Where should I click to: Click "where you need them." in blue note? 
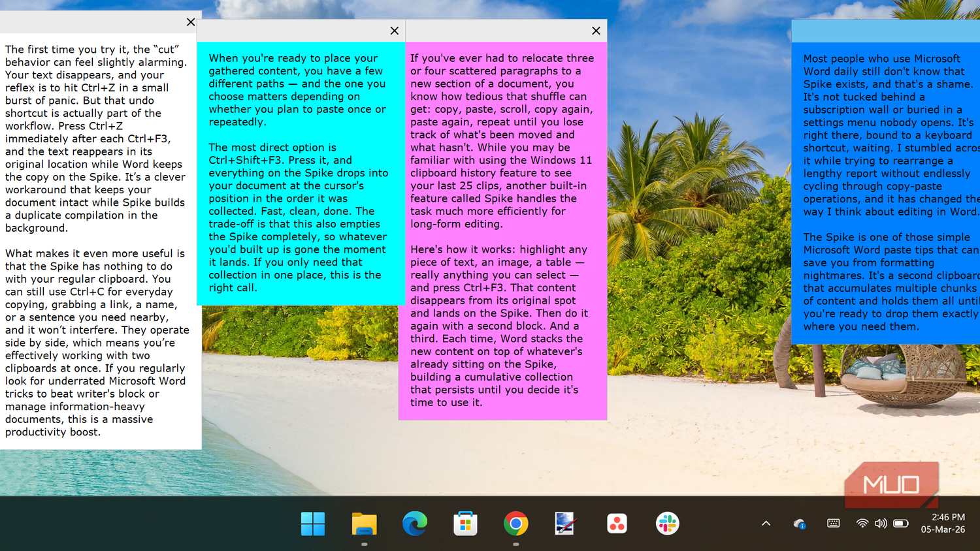[x=861, y=326]
